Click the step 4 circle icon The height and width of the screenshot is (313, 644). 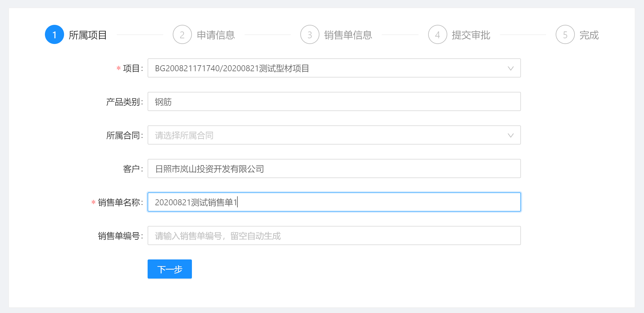437,35
